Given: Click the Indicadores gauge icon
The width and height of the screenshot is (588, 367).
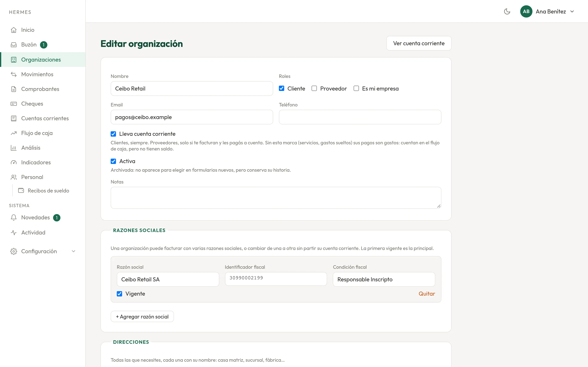Looking at the screenshot, I should 14,162.
